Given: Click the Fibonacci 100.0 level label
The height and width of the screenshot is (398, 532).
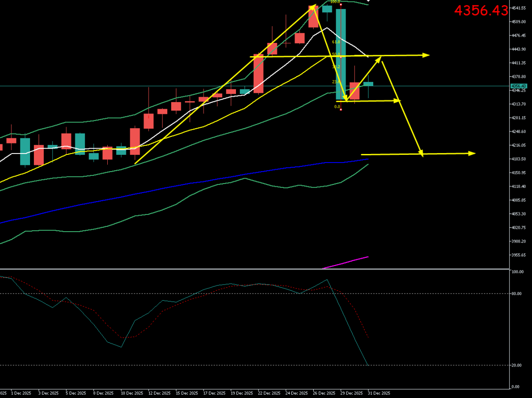Looking at the screenshot, I should pos(335,2).
